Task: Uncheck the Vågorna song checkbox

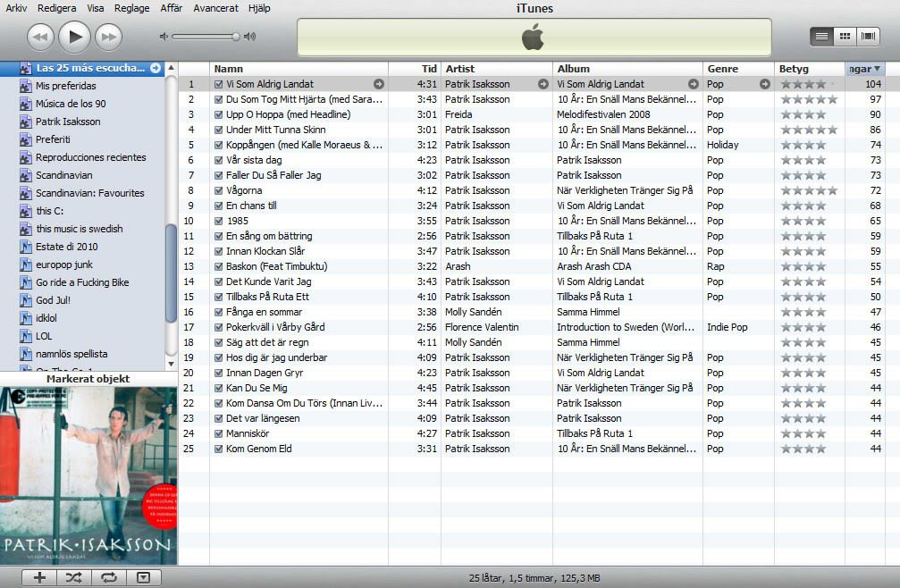Action: pos(218,190)
